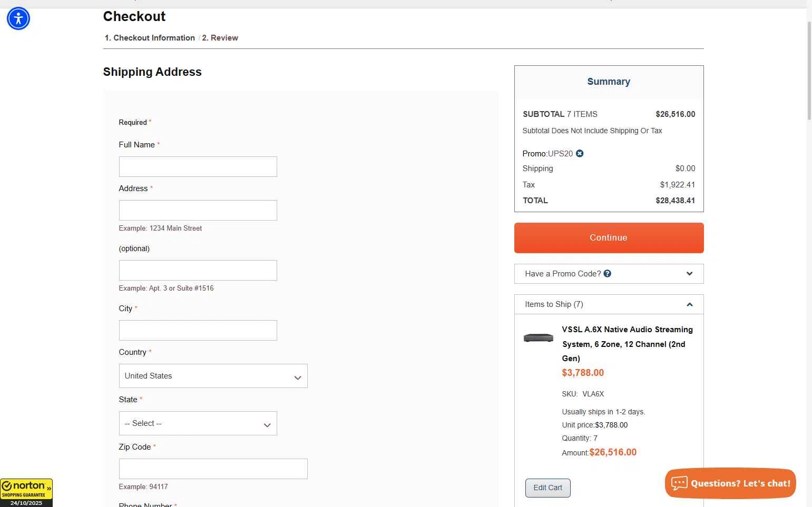This screenshot has width=812, height=507.
Task: Click the SUBTOTAL amount at top of summary
Action: (675, 114)
